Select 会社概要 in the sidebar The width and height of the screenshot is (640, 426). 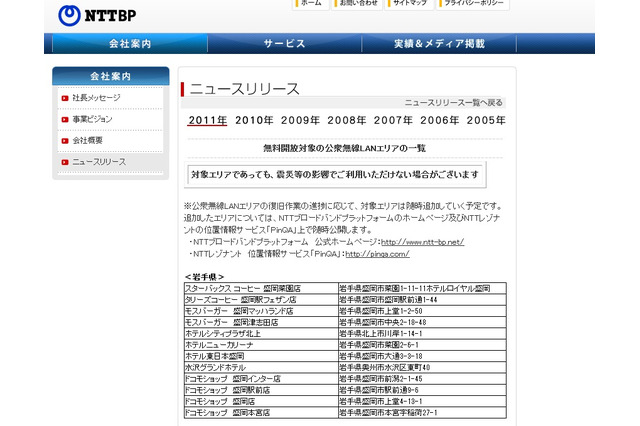coord(87,140)
